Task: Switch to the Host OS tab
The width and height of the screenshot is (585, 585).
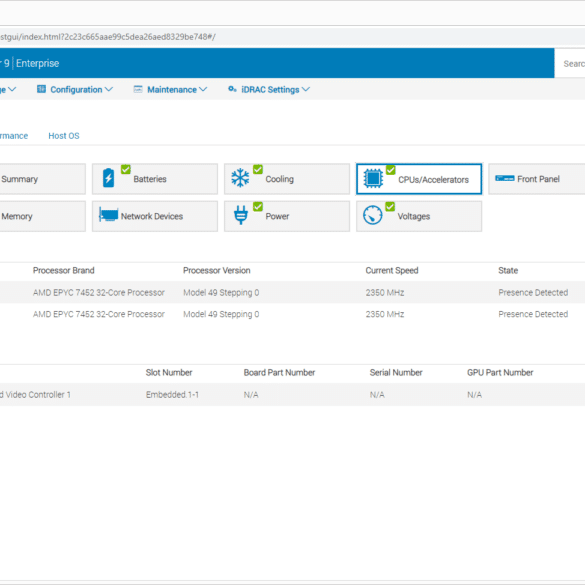Action: point(64,136)
